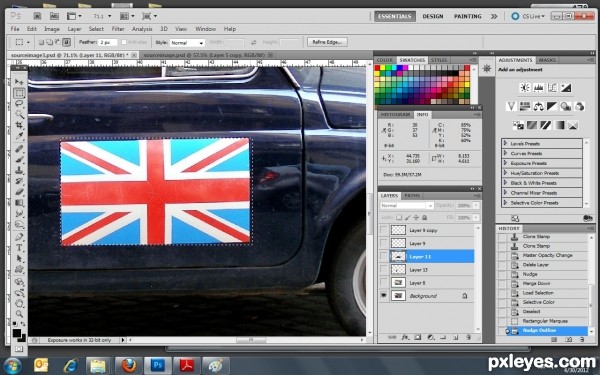Select the Rectangular Marquee tool
Viewport: 600px width, 375px height.
pyautogui.click(x=19, y=93)
